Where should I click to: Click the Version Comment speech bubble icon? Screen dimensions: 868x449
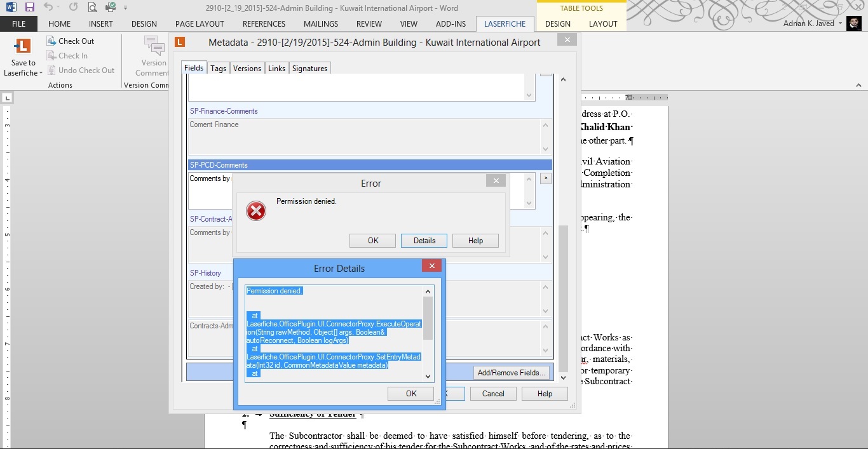154,45
